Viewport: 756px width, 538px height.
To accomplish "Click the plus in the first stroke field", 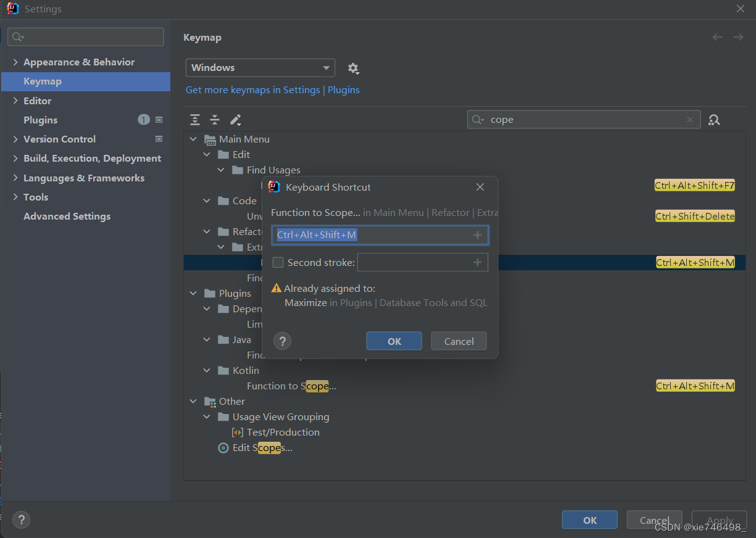I will (478, 235).
